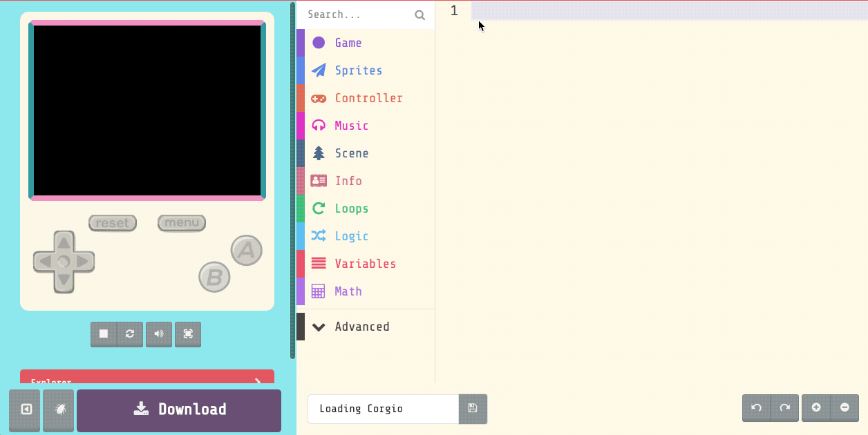Click the simulator menu button
This screenshot has width=868, height=435.
[x=182, y=223]
